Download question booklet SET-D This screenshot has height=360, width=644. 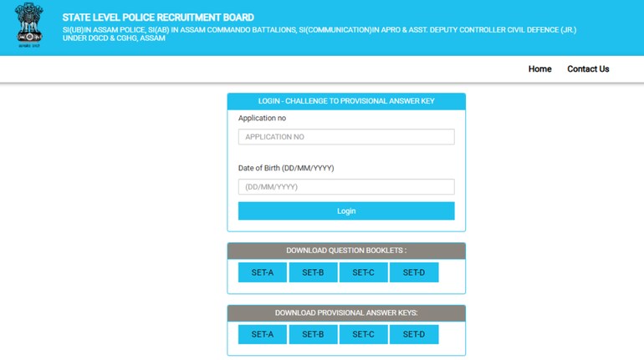(x=413, y=272)
